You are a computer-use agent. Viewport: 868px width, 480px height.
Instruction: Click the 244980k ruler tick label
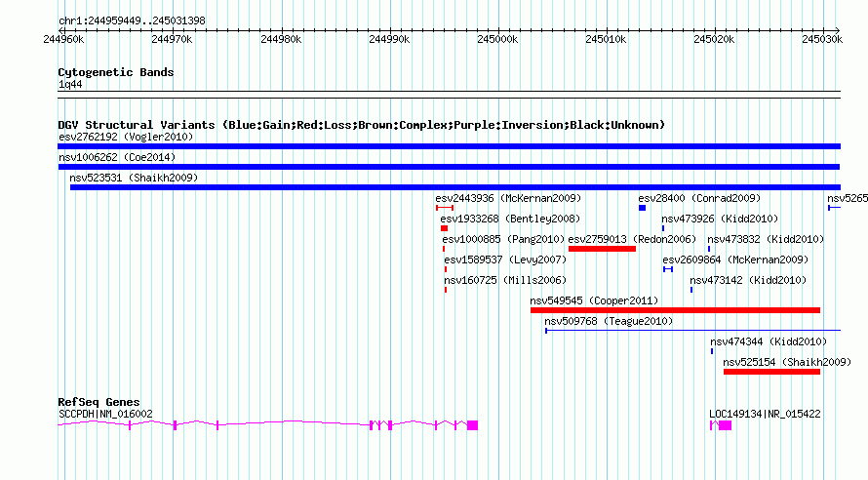281,39
